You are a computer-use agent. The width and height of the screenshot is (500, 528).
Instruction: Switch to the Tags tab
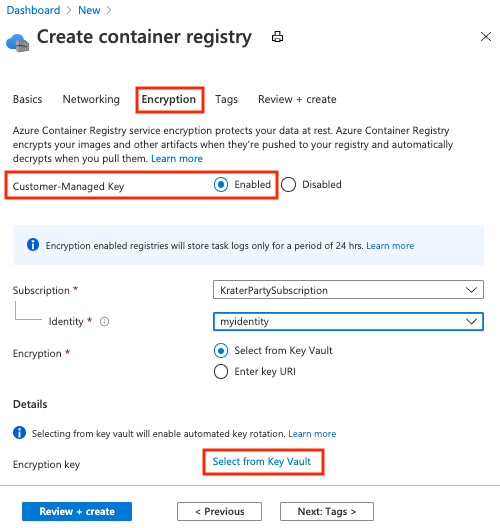coord(227,100)
